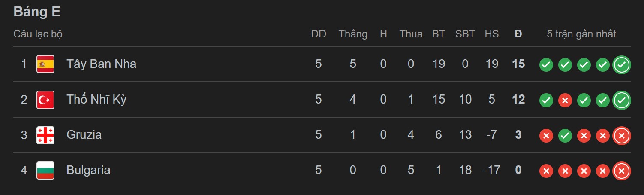Select the Gruzia team name

[x=84, y=135]
